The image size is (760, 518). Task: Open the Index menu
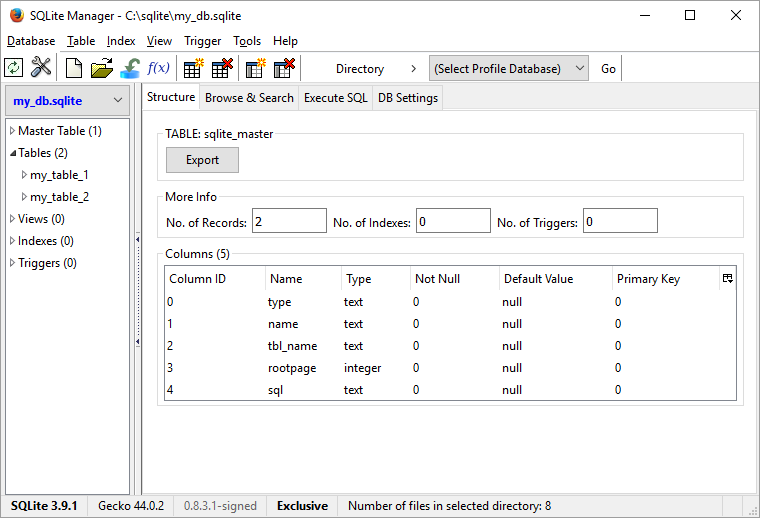click(x=121, y=41)
